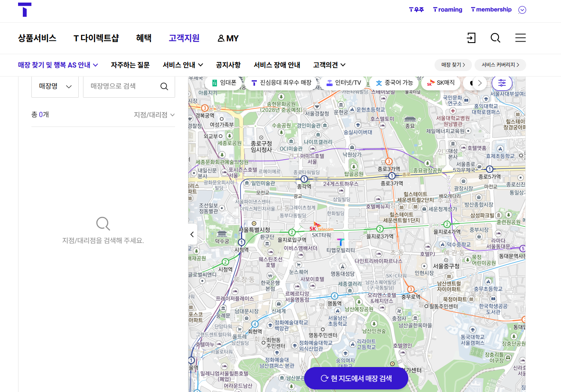The width and height of the screenshot is (561, 392).
Task: Collapse the side panel with the left arrow
Action: (192, 235)
